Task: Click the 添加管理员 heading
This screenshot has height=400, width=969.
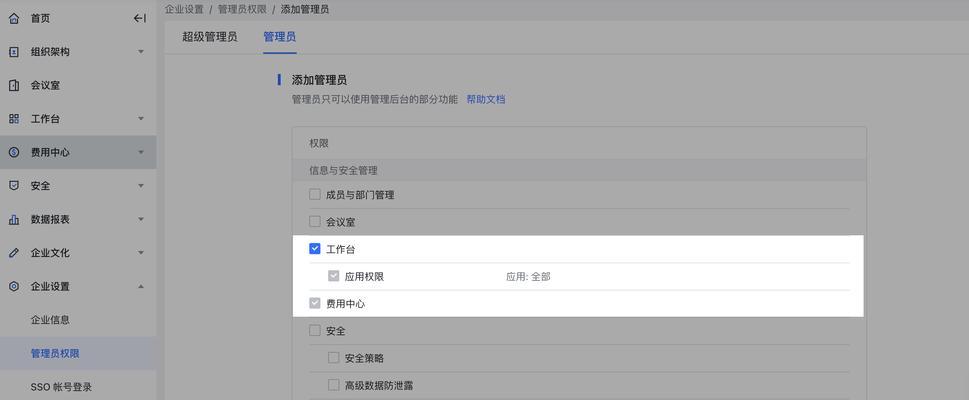Action: [319, 80]
